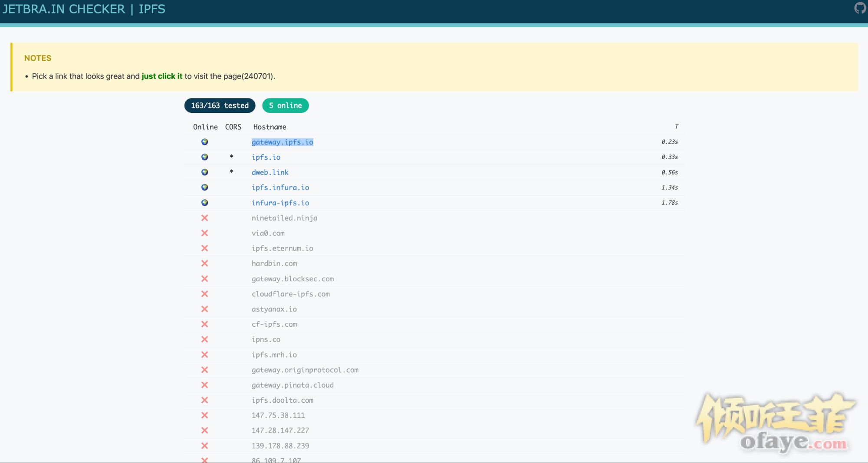Open the gateway.ipfs.io link
Screen dimensions: 868x463
(x=282, y=142)
